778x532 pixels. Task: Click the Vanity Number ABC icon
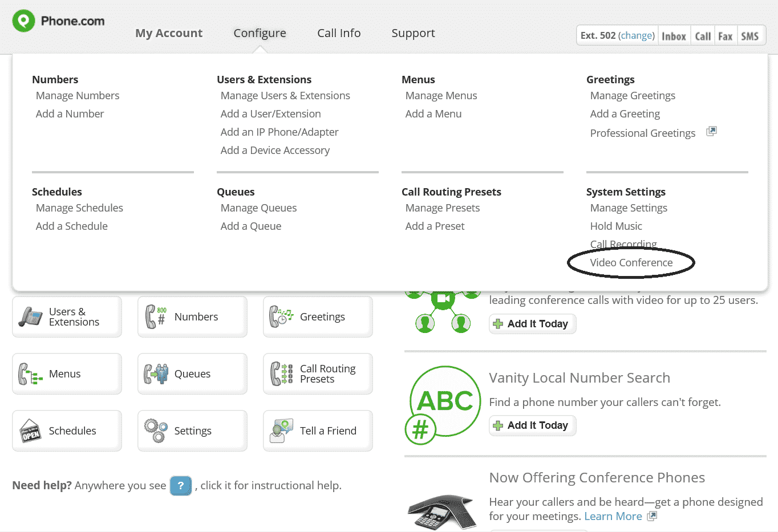pyautogui.click(x=444, y=404)
